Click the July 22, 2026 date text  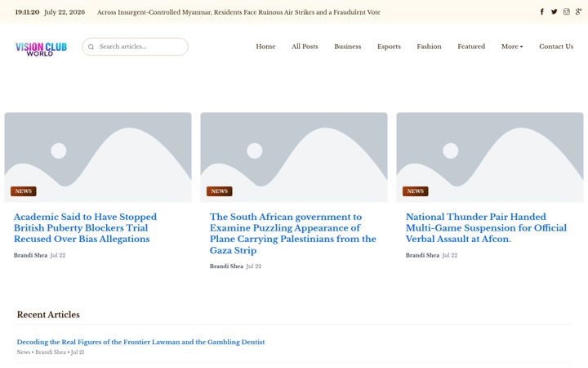pos(65,12)
